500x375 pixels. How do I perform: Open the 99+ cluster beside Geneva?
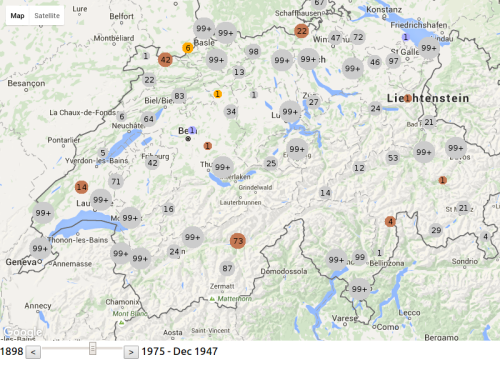coord(40,249)
